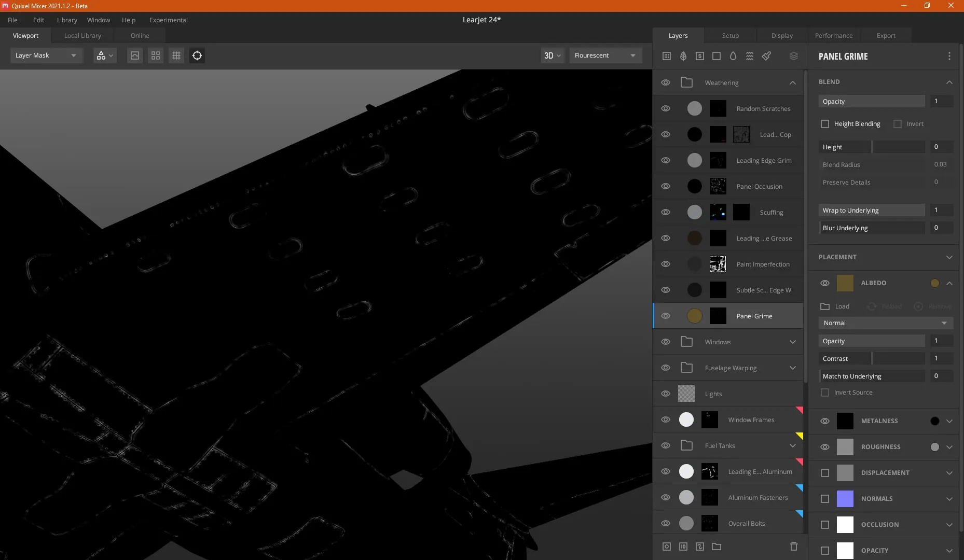Click the target focus icon in viewport toolbar
Viewport: 964px width, 560px height.
[x=197, y=55]
